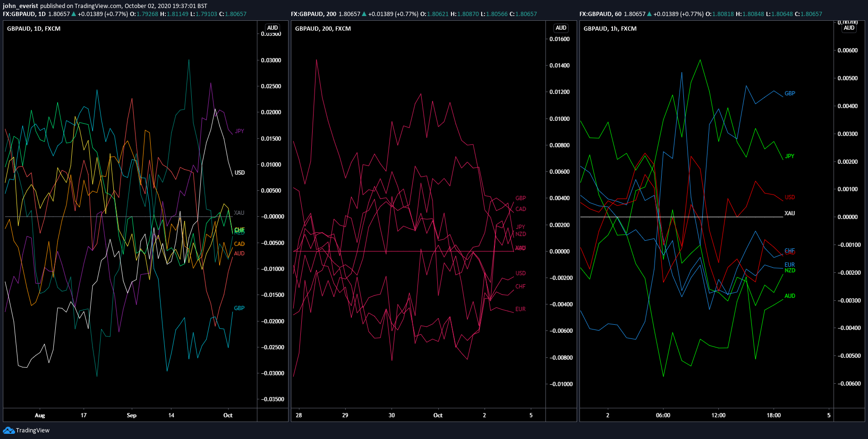Click FX:GBPAUD, 1D symbol in header
This screenshot has width=868, height=439.
point(24,14)
